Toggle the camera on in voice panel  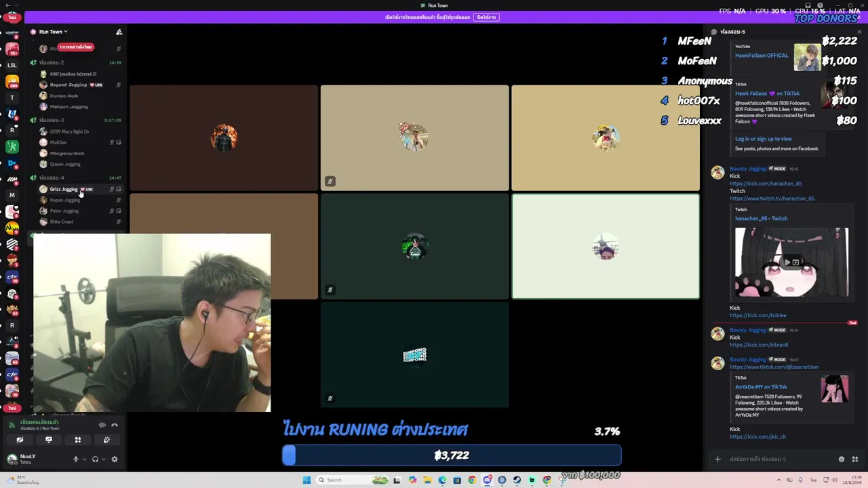click(x=20, y=440)
